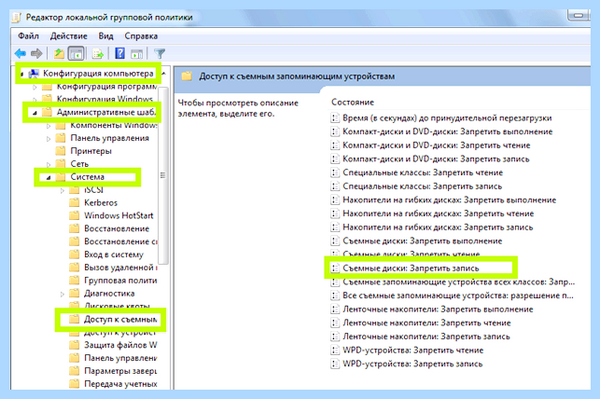Click the Group Policy Editor title bar icon
Image resolution: width=600 pixels, height=399 pixels.
(x=16, y=18)
